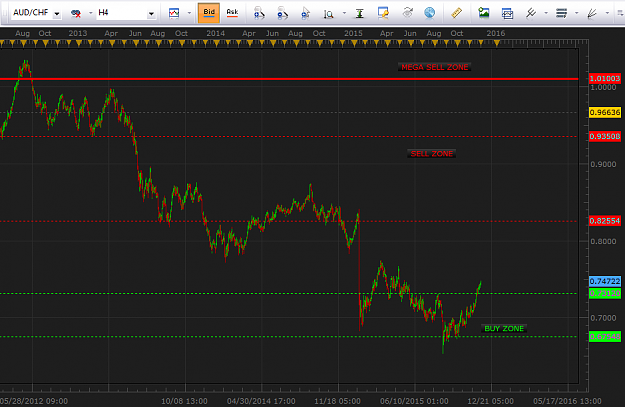This screenshot has height=407, width=625.
Task: Click the 06/10/2015 01:00 date label
Action: tap(414, 401)
